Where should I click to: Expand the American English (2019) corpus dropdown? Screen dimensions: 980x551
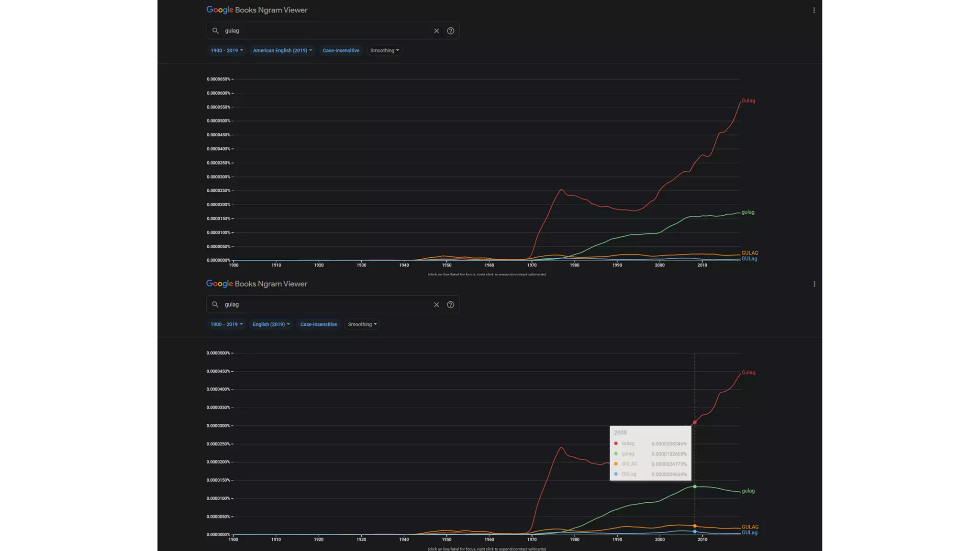[x=282, y=51]
